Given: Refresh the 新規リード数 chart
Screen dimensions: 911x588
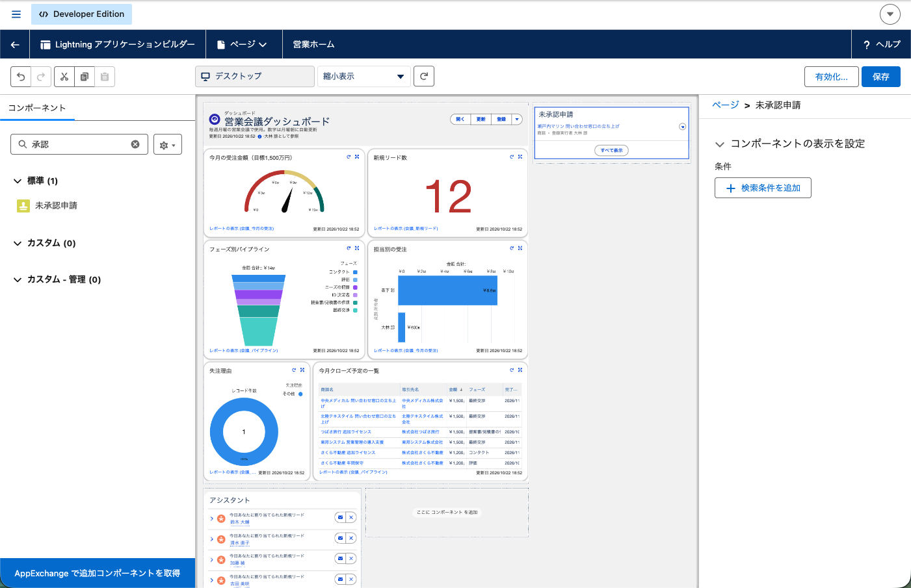Looking at the screenshot, I should tap(512, 157).
